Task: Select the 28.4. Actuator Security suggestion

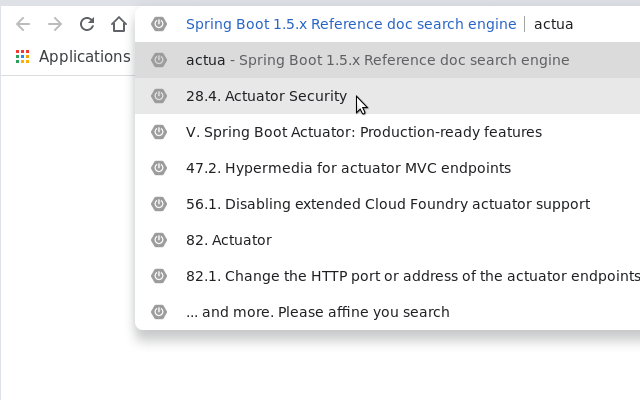Action: click(x=266, y=96)
